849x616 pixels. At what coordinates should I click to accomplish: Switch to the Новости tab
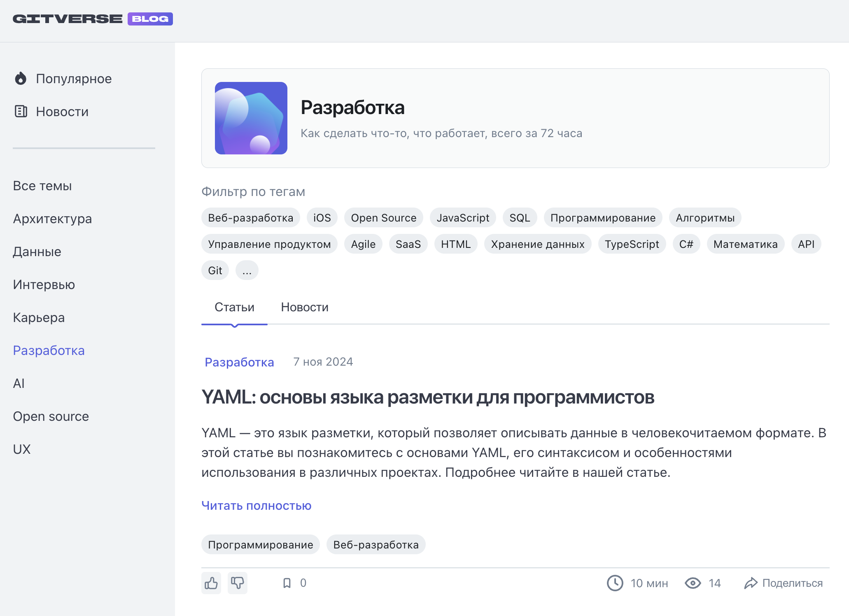click(x=304, y=307)
